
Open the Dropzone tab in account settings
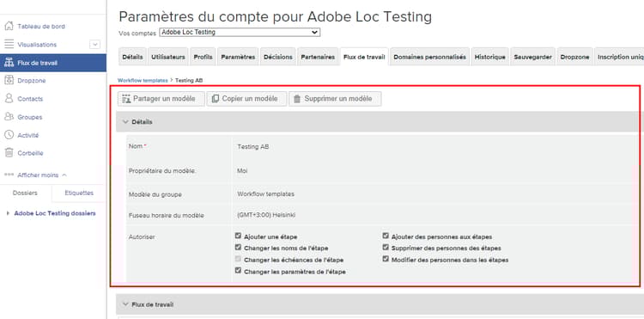[x=574, y=57]
